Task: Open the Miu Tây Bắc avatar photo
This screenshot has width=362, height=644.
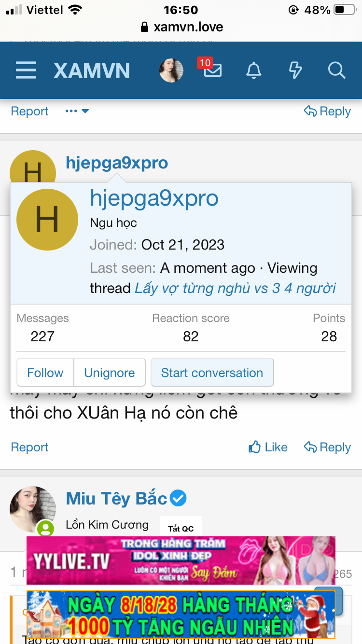Action: [32, 509]
